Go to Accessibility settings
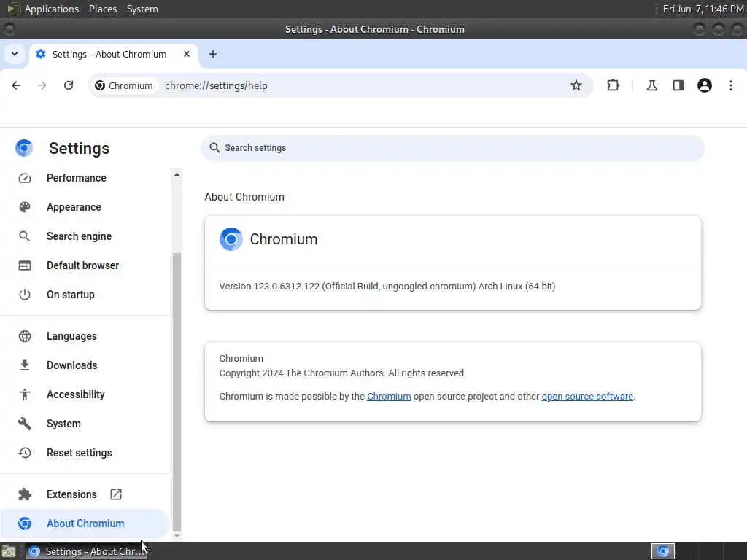 click(76, 394)
